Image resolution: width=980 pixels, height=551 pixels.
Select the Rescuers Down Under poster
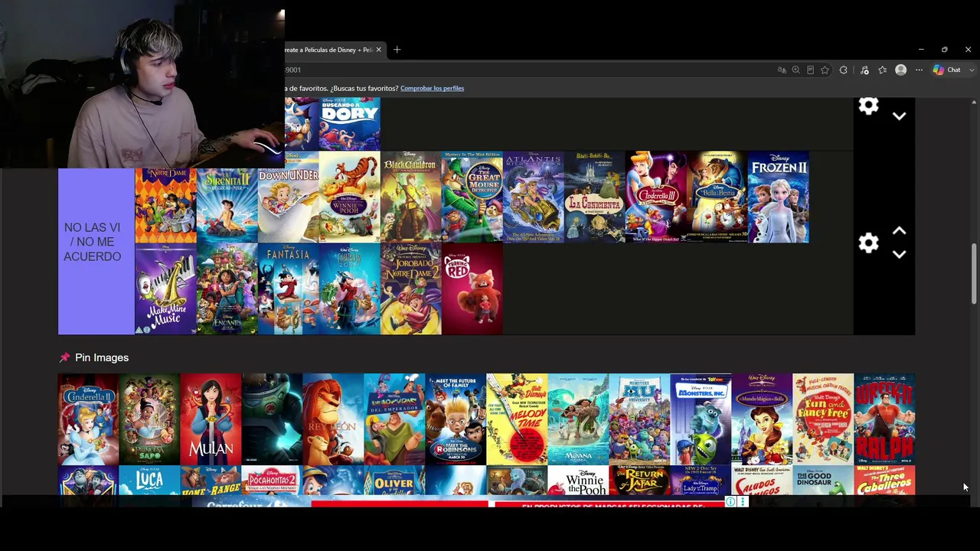288,197
